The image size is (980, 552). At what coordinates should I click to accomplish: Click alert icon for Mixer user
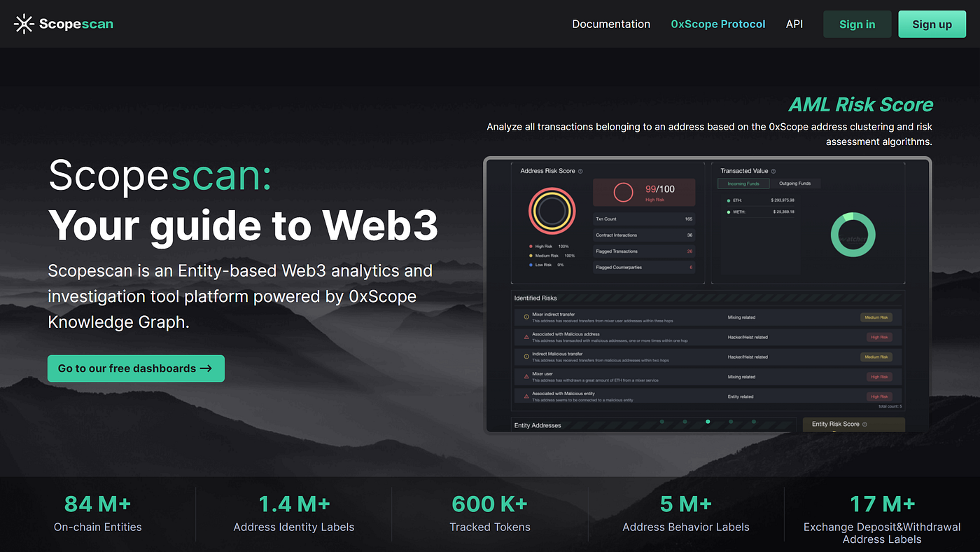(526, 377)
